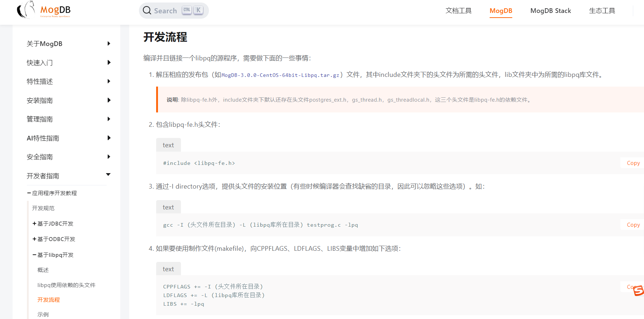Open the 生态工具 menu
The height and width of the screenshot is (319, 644).
602,11
